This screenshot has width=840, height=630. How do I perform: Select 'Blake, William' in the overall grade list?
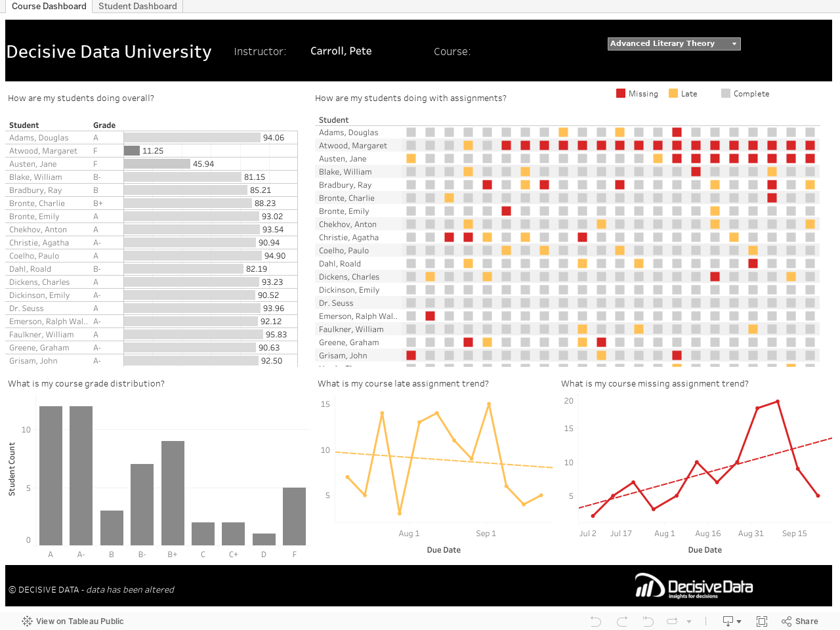click(35, 177)
